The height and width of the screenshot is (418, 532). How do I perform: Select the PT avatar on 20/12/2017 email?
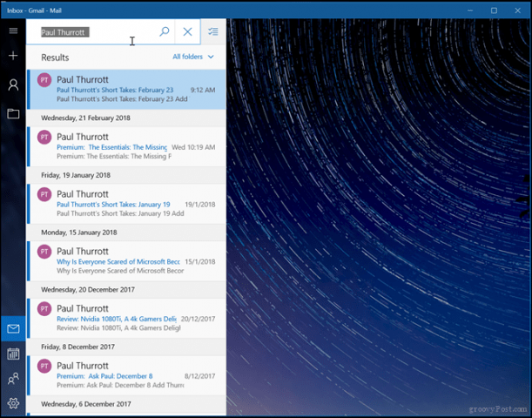click(x=44, y=309)
